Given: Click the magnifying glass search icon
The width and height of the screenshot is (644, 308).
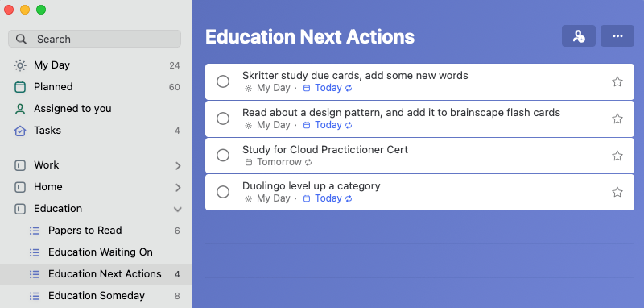Looking at the screenshot, I should point(21,39).
